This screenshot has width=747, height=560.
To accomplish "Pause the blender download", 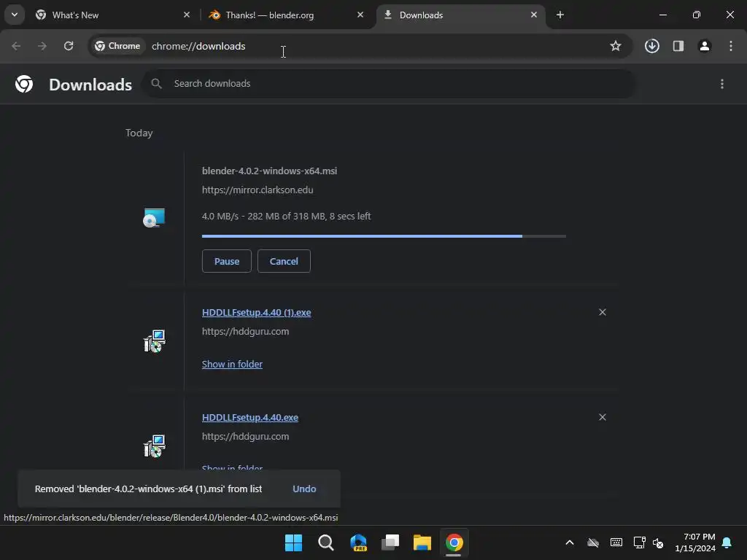I will pos(227,262).
